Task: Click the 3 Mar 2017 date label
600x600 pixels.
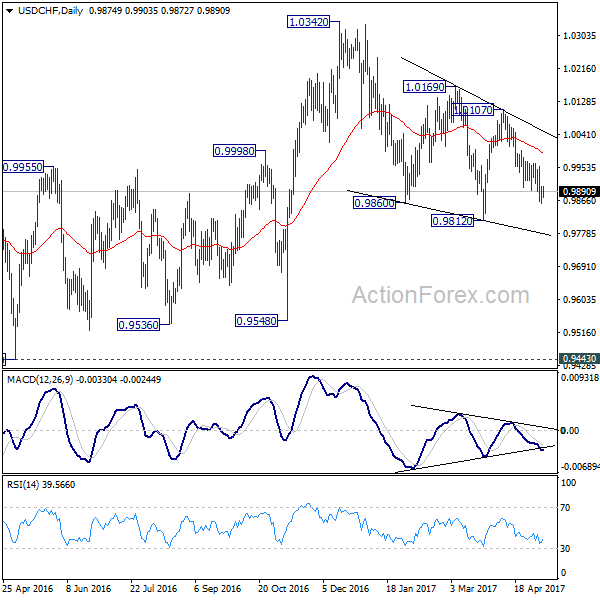Action: coord(474,588)
